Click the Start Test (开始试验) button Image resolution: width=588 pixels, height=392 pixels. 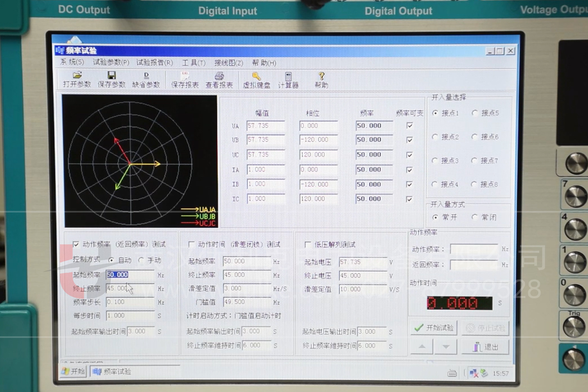coord(434,328)
